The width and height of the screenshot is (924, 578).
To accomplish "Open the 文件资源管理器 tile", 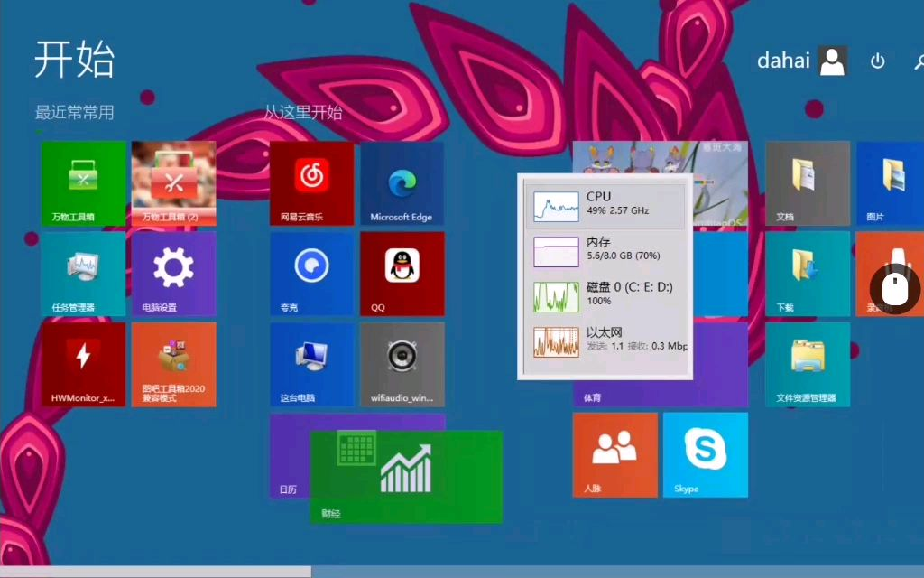I will click(807, 363).
